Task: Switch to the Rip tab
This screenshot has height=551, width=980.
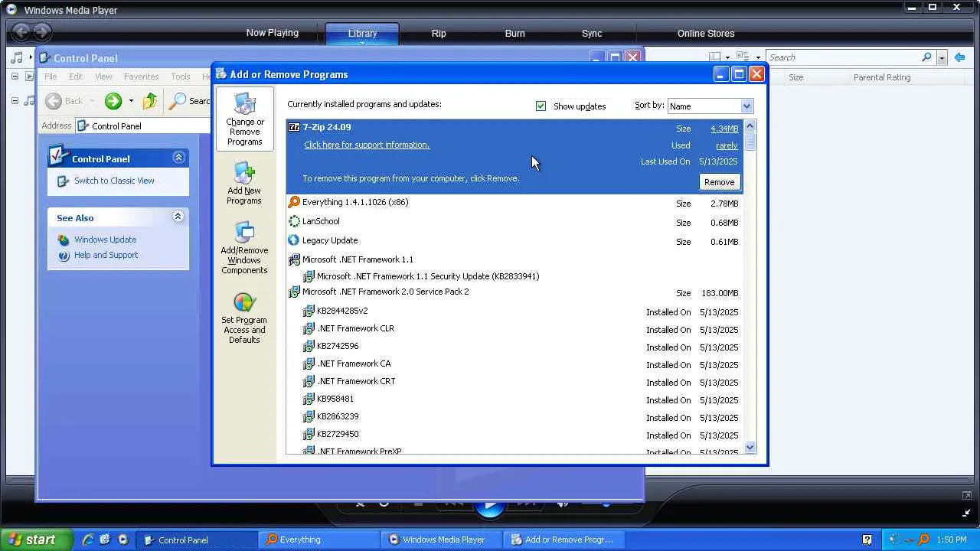Action: coord(439,34)
